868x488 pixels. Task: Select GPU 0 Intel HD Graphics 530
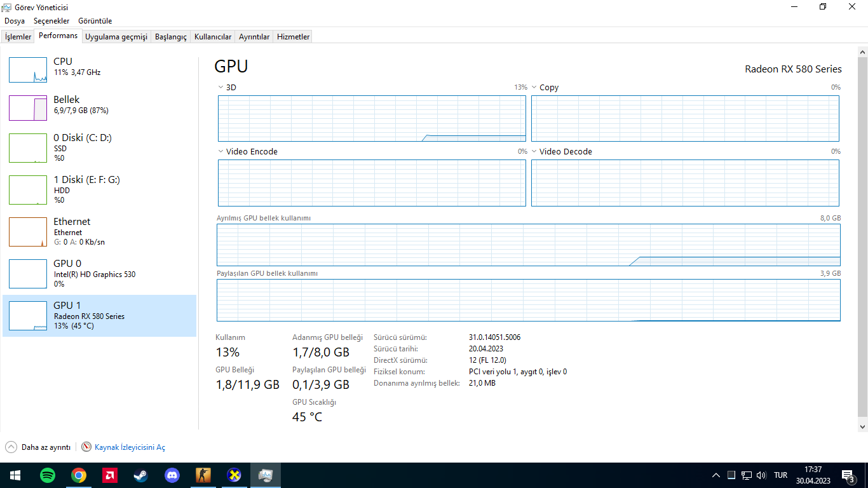[99, 273]
